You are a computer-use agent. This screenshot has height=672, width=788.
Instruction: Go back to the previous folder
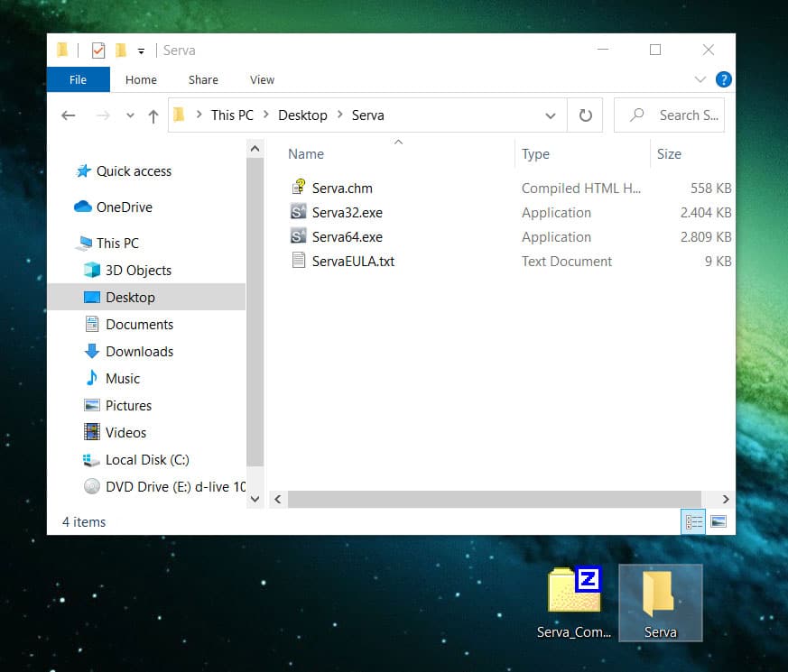pos(69,116)
